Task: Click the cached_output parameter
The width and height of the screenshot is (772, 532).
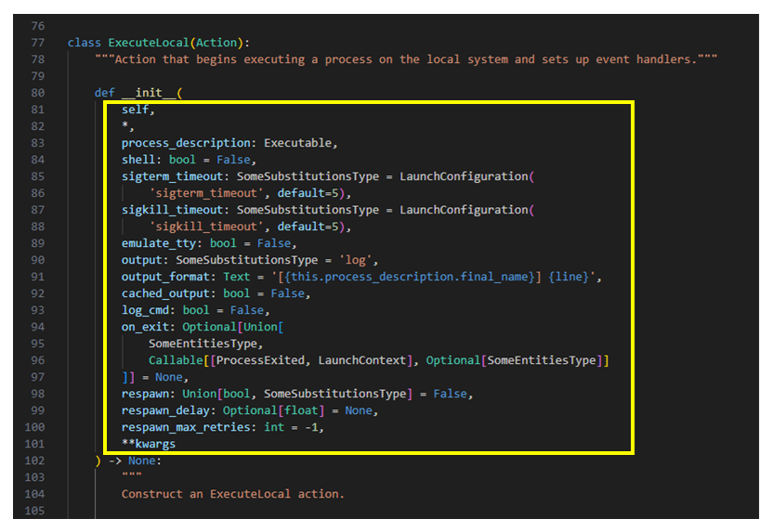Action: coord(165,293)
